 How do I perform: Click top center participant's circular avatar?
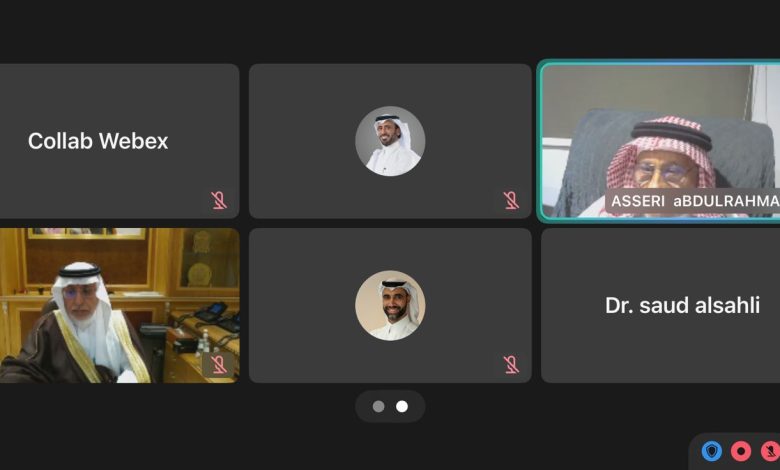[x=390, y=141]
